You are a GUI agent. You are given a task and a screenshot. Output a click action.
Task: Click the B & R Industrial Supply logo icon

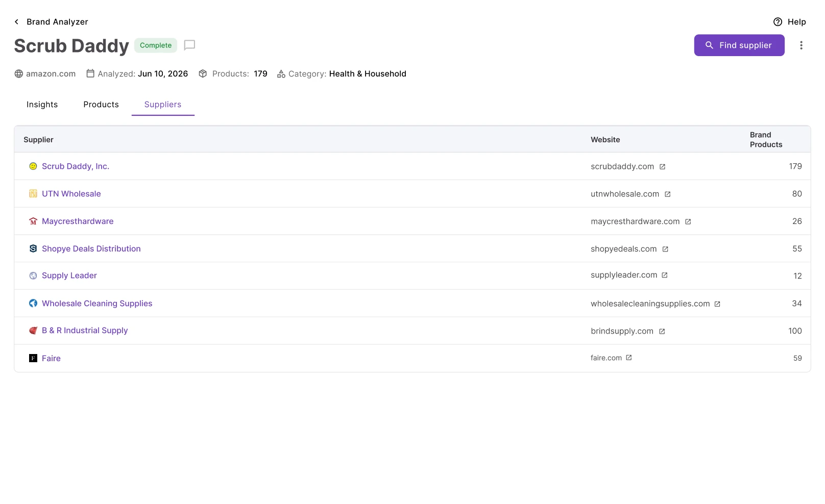(33, 331)
